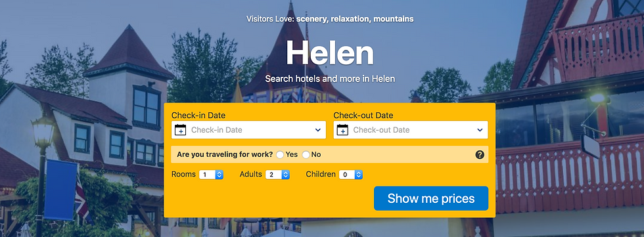Open the traveling for work help icon
This screenshot has height=237, width=644.
click(479, 154)
